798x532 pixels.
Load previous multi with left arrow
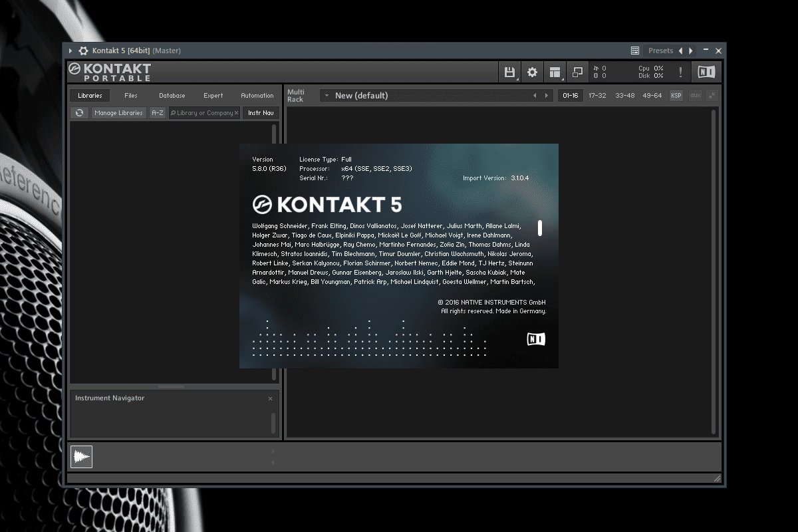click(535, 96)
